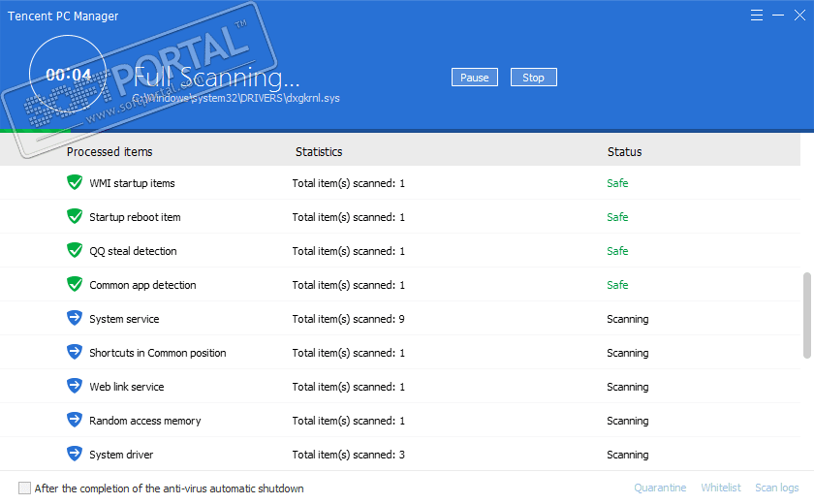Click the green shield beside QQ steal detection
This screenshot has height=504, width=814.
(x=75, y=251)
